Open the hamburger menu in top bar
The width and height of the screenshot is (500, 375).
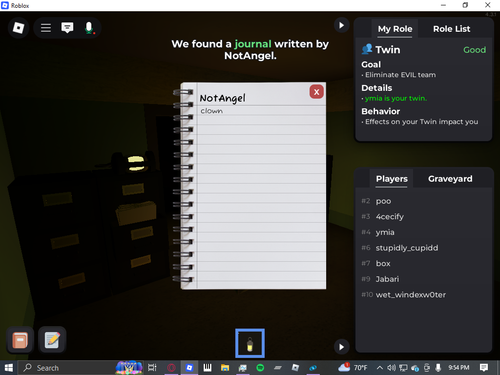[46, 28]
